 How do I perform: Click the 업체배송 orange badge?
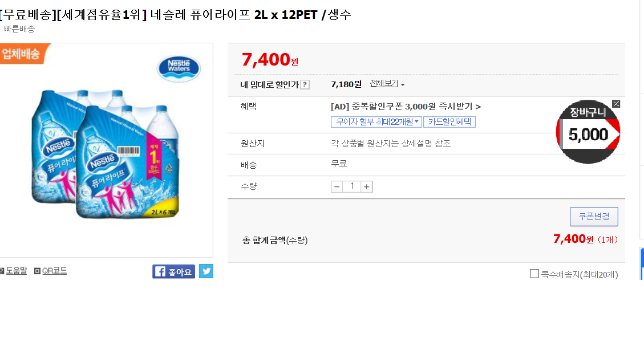(x=22, y=54)
